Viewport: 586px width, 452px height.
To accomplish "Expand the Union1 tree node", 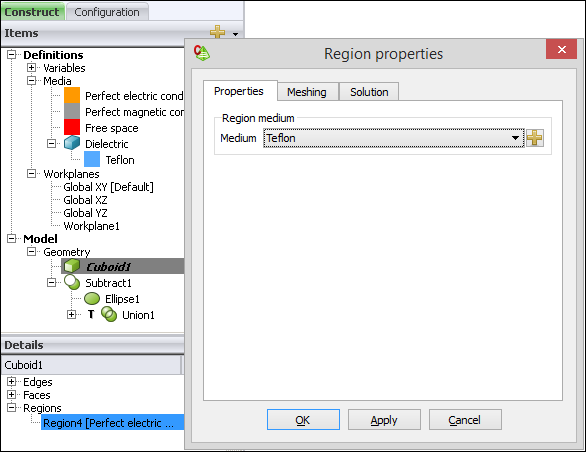I will (71, 314).
